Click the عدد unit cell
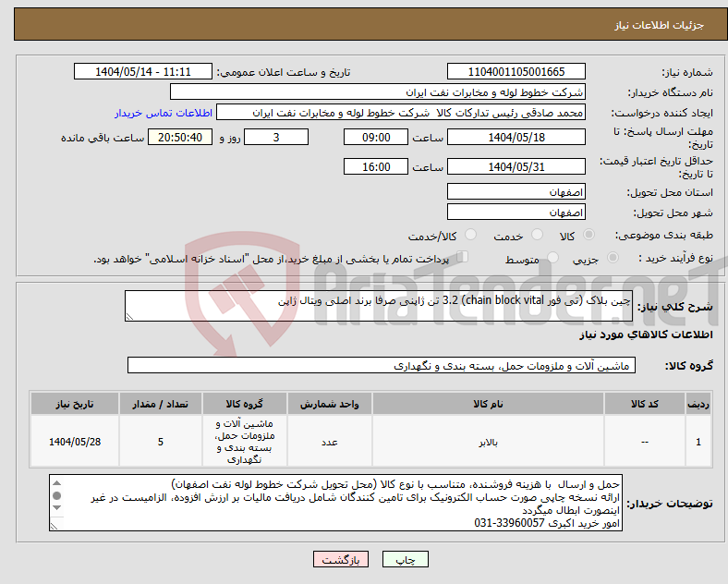 (329, 442)
